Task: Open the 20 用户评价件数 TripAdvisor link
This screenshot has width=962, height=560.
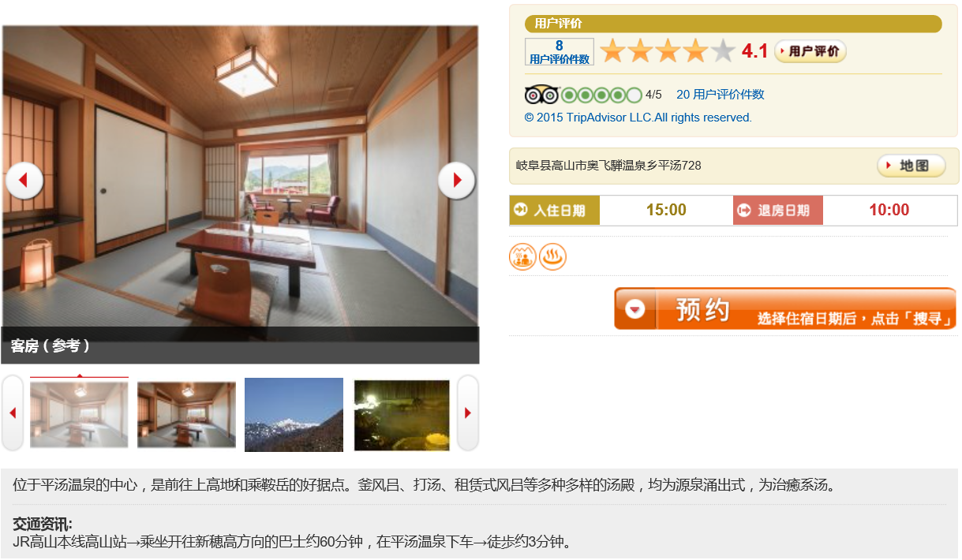Action: 721,95
